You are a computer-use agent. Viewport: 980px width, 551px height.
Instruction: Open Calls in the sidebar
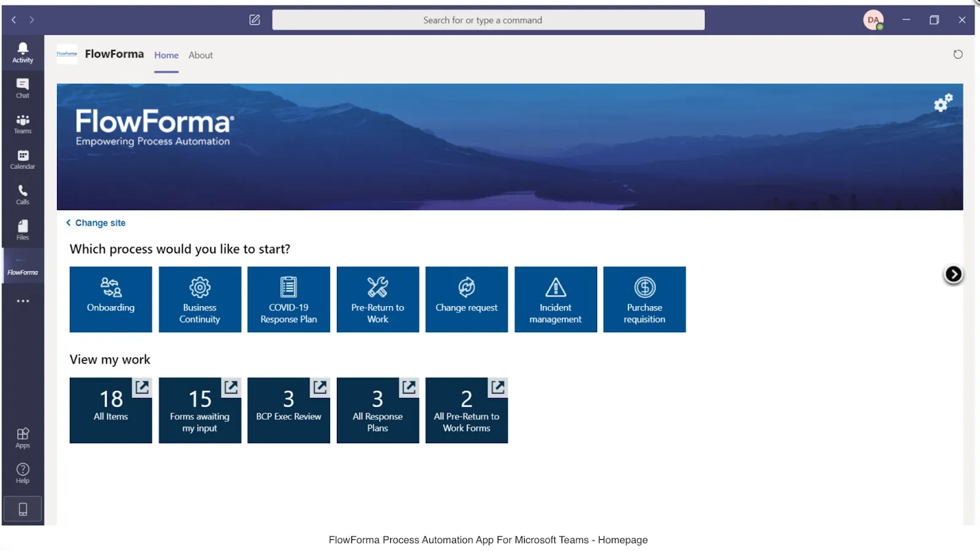pos(23,195)
